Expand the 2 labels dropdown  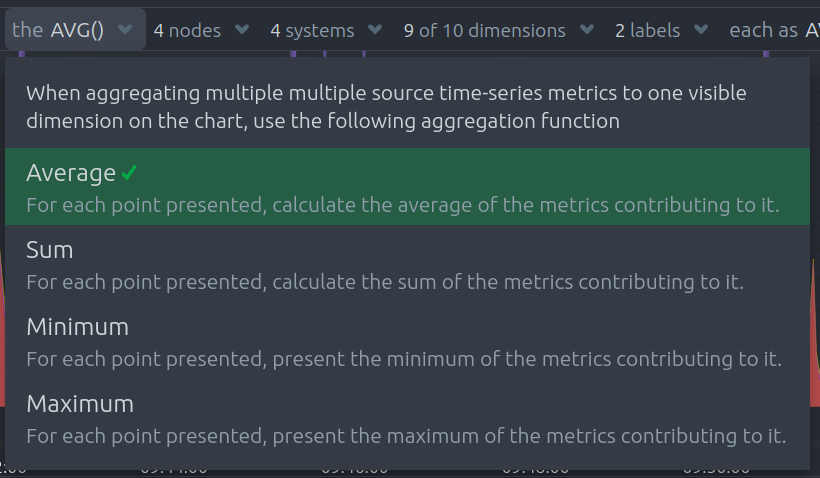(x=662, y=30)
